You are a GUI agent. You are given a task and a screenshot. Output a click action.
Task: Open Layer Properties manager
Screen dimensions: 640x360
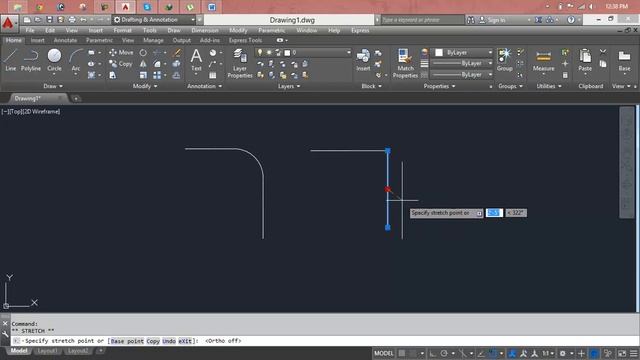(240, 63)
